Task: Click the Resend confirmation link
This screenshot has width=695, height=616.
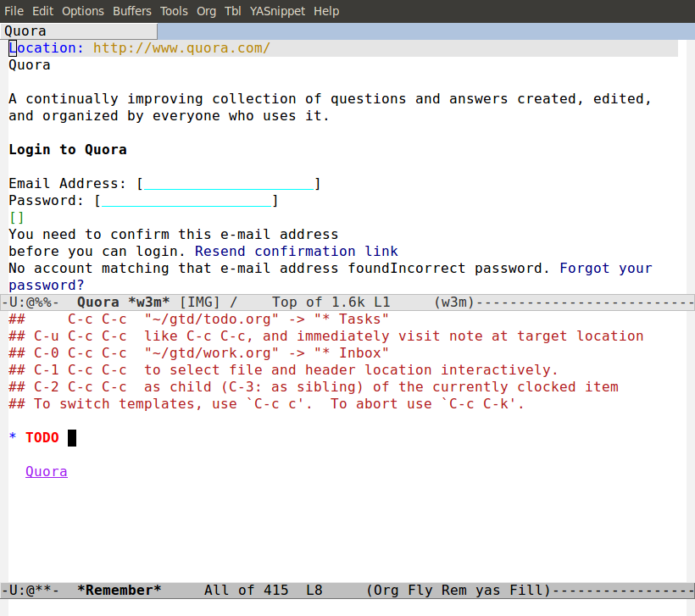Action: [296, 252]
